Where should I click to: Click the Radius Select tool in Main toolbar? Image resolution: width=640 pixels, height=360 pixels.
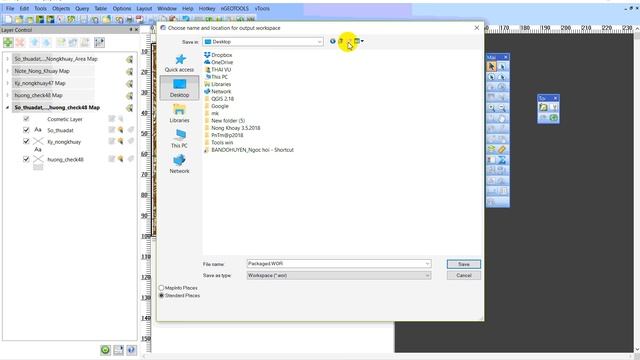click(491, 77)
